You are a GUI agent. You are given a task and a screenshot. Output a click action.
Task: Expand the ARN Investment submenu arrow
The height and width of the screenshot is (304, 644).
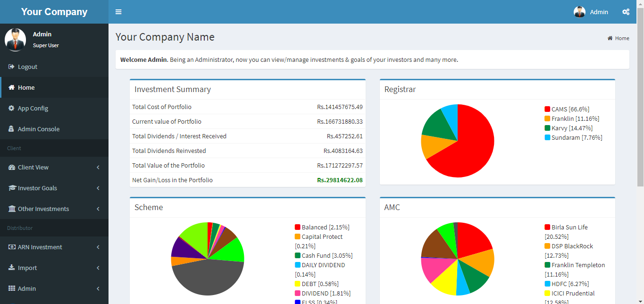tap(98, 247)
